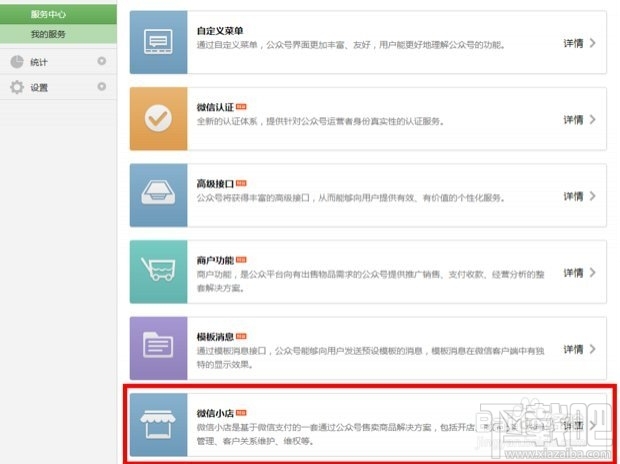Open the 设置 sidebar menu item
The width and height of the screenshot is (620, 464).
click(x=58, y=87)
